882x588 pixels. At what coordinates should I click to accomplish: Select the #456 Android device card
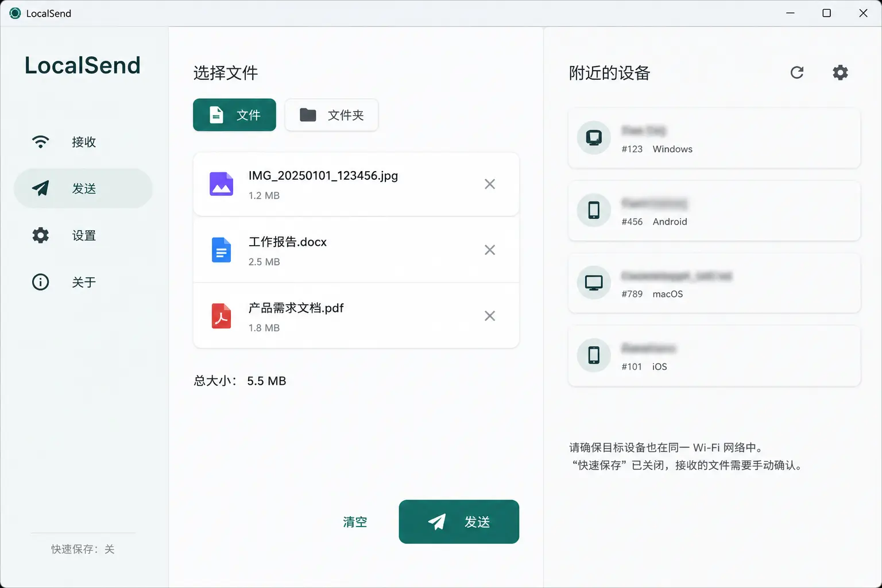coord(714,211)
